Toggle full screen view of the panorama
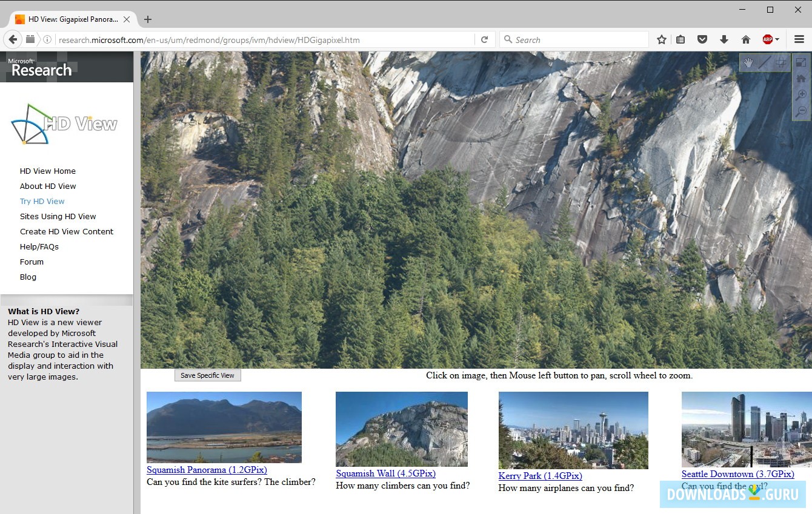Image resolution: width=812 pixels, height=514 pixels. [x=801, y=62]
